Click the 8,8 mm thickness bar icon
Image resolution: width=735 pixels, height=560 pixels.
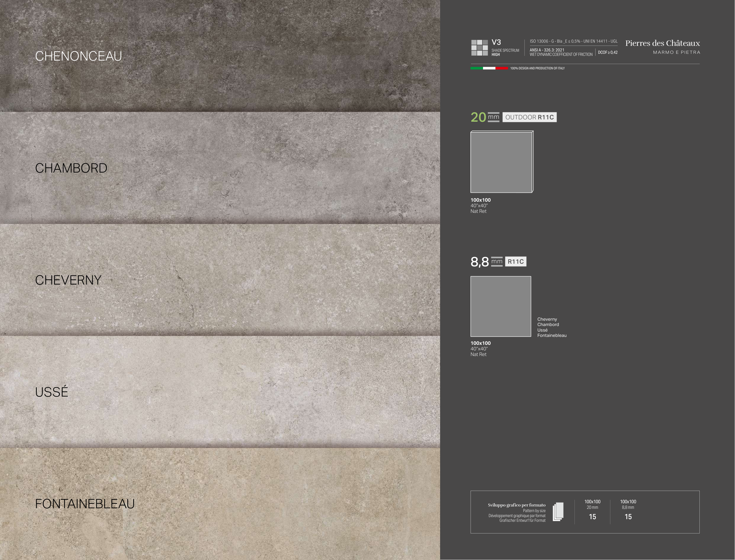coord(497,262)
